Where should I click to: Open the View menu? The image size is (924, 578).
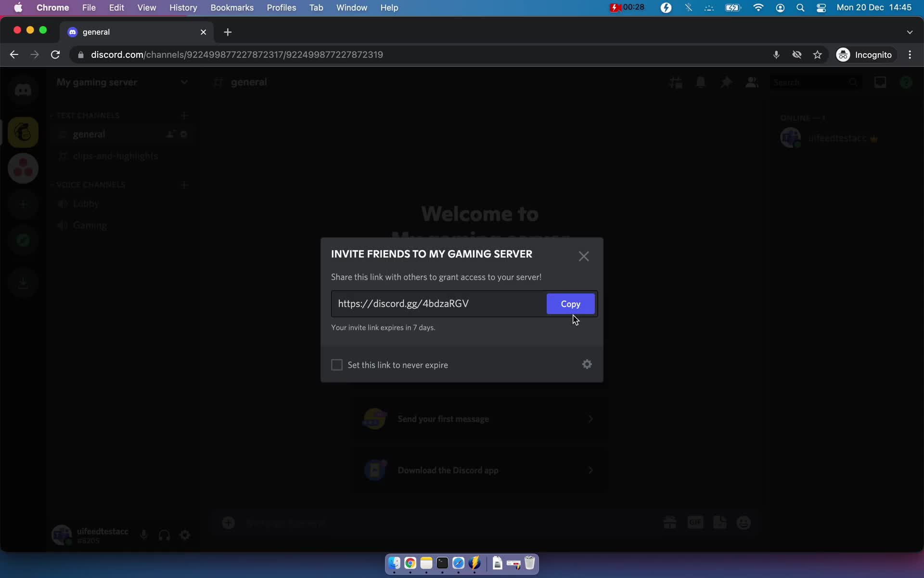click(146, 8)
